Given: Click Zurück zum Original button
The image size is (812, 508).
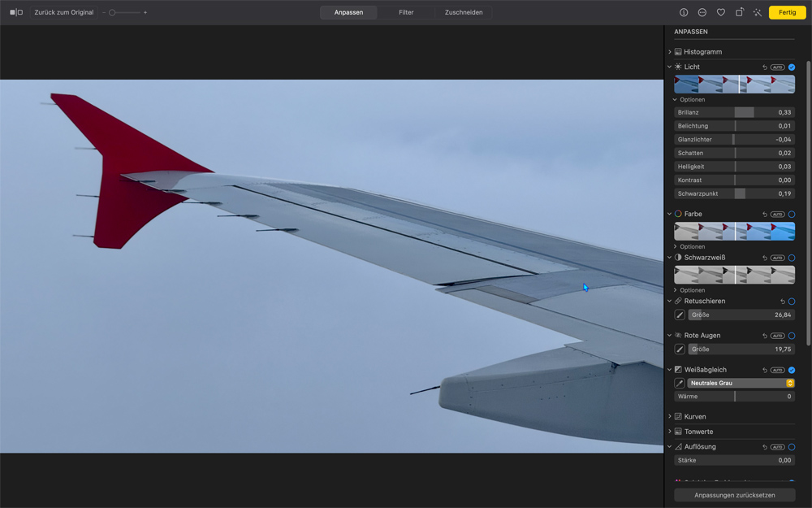Looking at the screenshot, I should pos(63,12).
